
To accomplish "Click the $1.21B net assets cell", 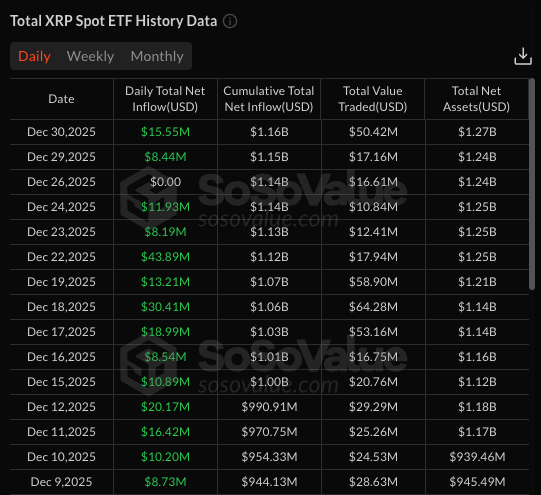I will (477, 282).
